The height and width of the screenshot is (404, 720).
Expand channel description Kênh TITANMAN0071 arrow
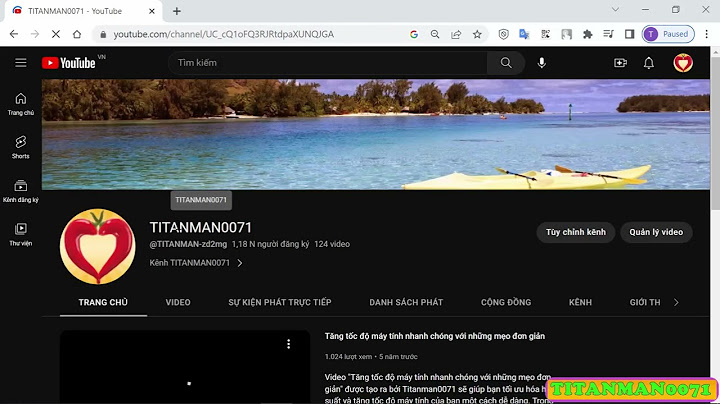pos(240,263)
